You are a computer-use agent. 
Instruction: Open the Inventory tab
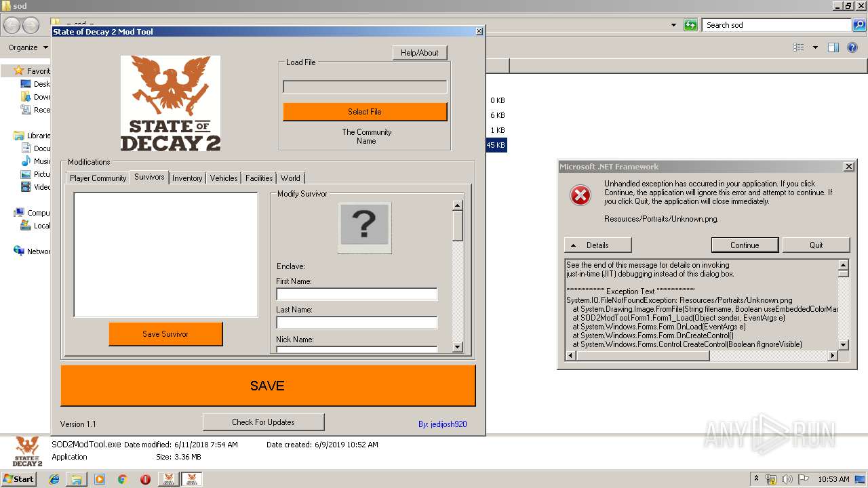click(x=187, y=178)
